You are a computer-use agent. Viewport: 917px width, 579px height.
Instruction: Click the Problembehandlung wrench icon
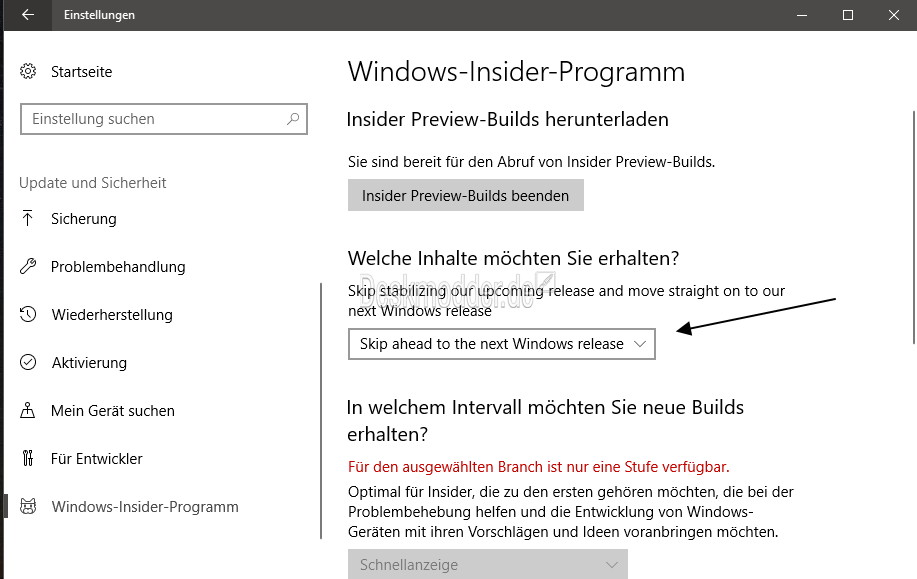[27, 266]
